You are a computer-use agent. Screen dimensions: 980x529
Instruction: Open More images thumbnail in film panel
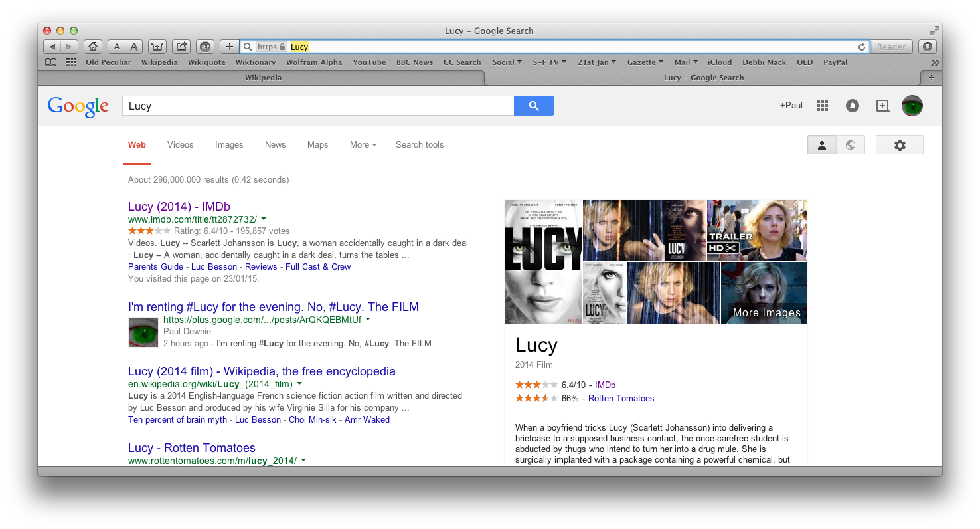coord(764,293)
